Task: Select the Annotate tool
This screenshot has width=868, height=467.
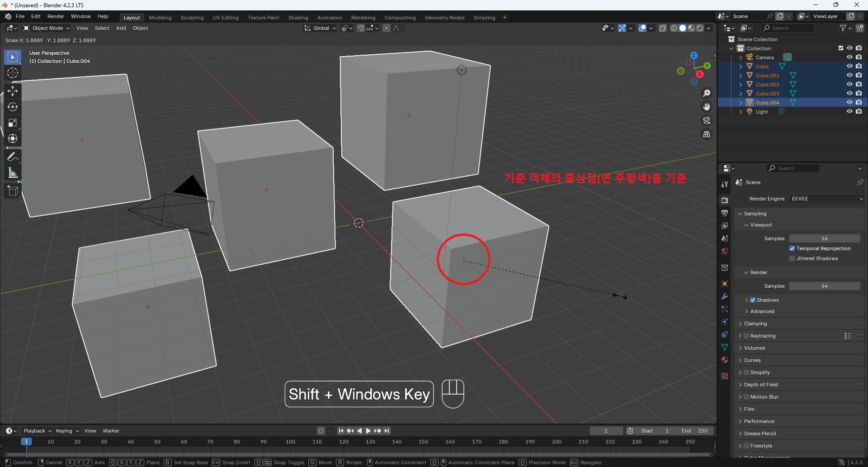Action: tap(13, 157)
